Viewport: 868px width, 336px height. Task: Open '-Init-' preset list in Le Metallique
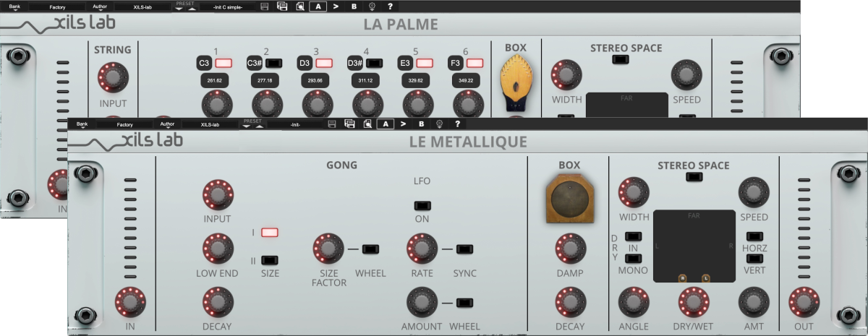[295, 124]
